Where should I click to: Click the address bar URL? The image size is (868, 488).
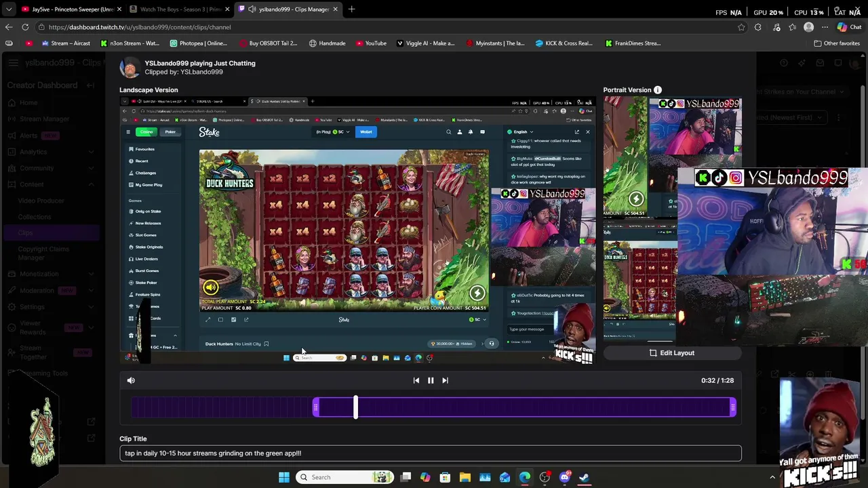coord(140,27)
